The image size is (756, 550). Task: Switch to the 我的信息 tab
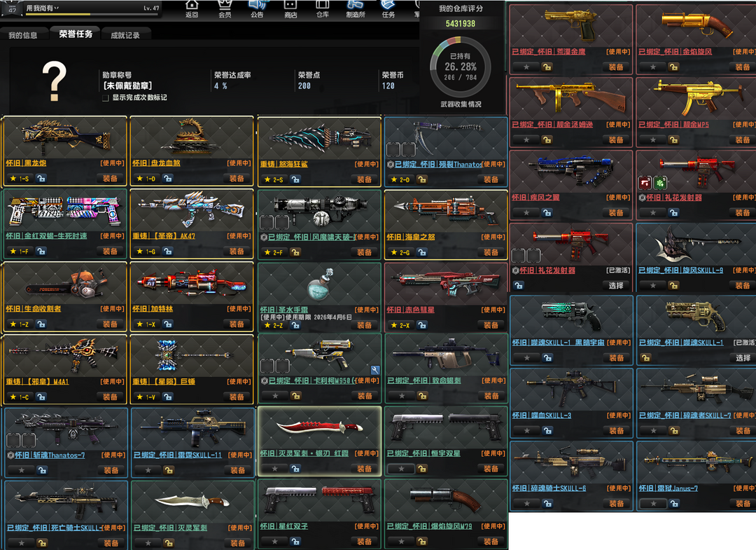click(23, 35)
